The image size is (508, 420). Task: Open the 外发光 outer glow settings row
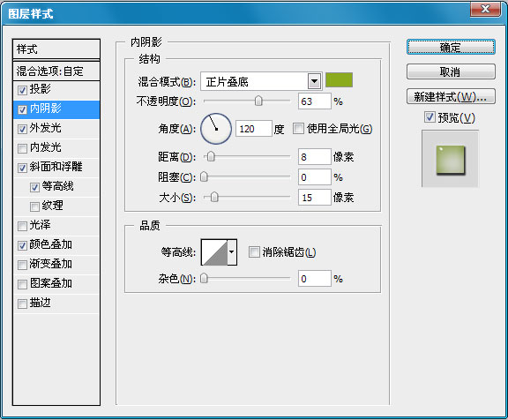pyautogui.click(x=56, y=129)
